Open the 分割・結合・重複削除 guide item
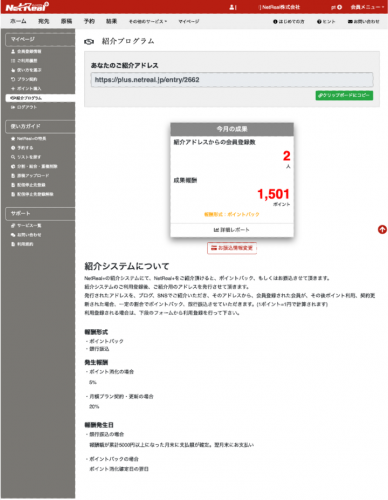The width and height of the screenshot is (388, 500). [34, 166]
